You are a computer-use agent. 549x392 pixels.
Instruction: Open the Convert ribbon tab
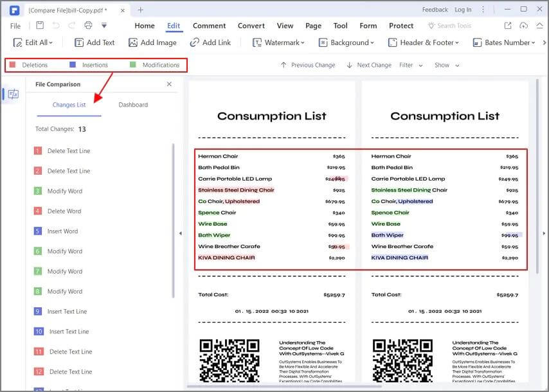(251, 26)
